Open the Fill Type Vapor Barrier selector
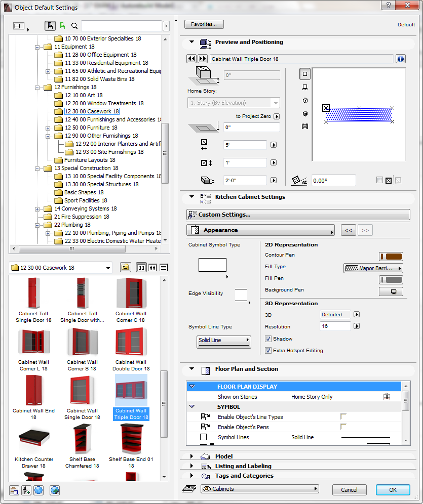 (373, 268)
